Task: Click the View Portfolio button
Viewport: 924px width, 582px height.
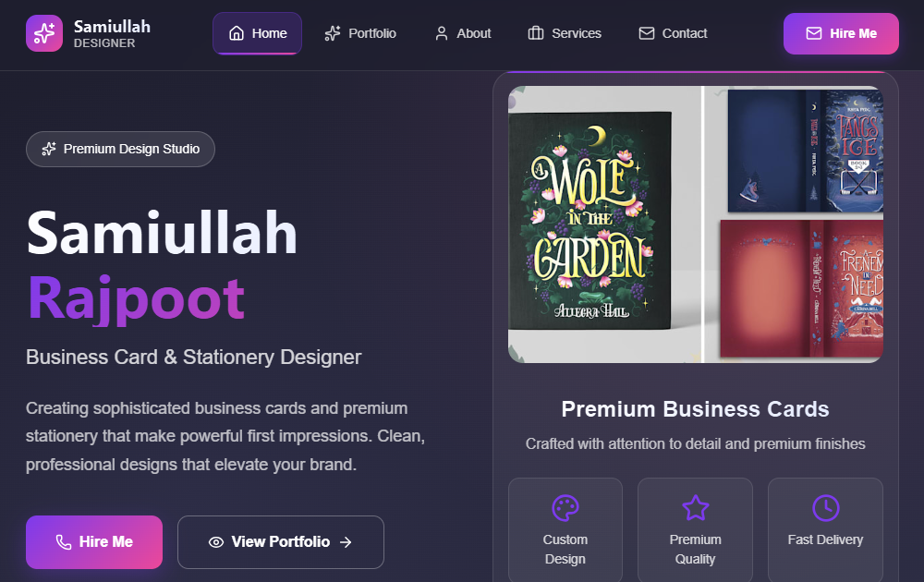Action: 280,542
